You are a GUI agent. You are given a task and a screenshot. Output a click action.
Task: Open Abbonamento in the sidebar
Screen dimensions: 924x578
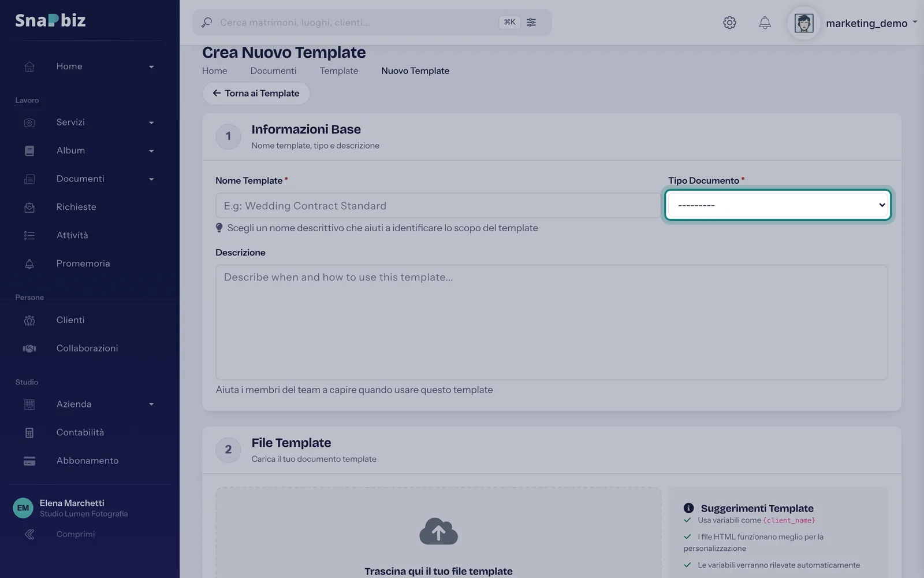tap(87, 461)
